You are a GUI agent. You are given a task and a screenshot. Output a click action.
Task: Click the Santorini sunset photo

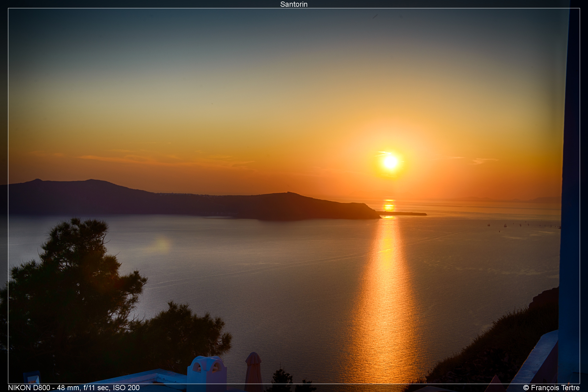click(294, 196)
